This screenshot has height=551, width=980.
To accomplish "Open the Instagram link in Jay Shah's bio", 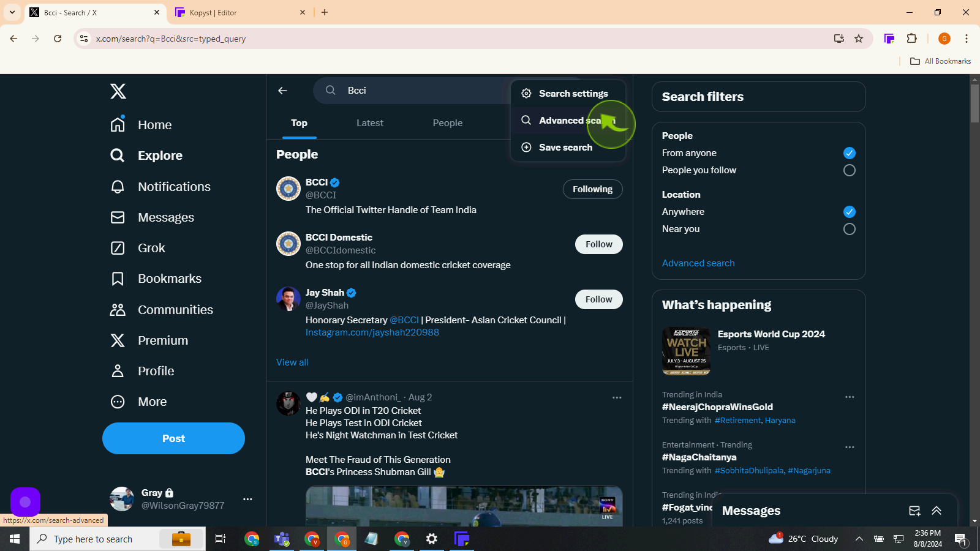I will 372,332.
